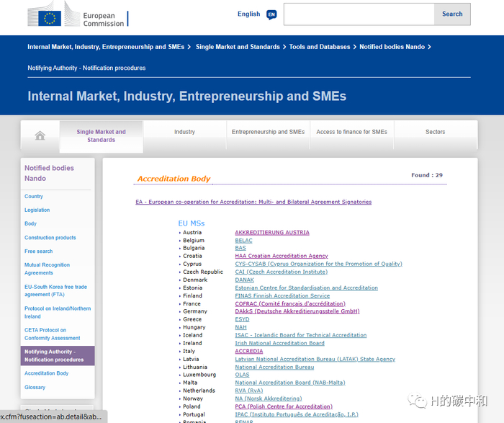
Task: Open Protocol on Ireland/Northern Ireland link
Action: coord(58,312)
